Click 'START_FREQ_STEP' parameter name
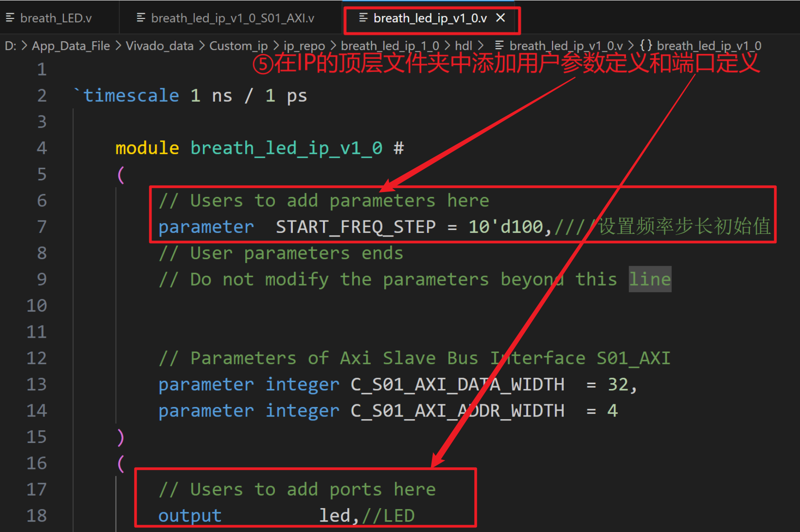 coord(356,227)
